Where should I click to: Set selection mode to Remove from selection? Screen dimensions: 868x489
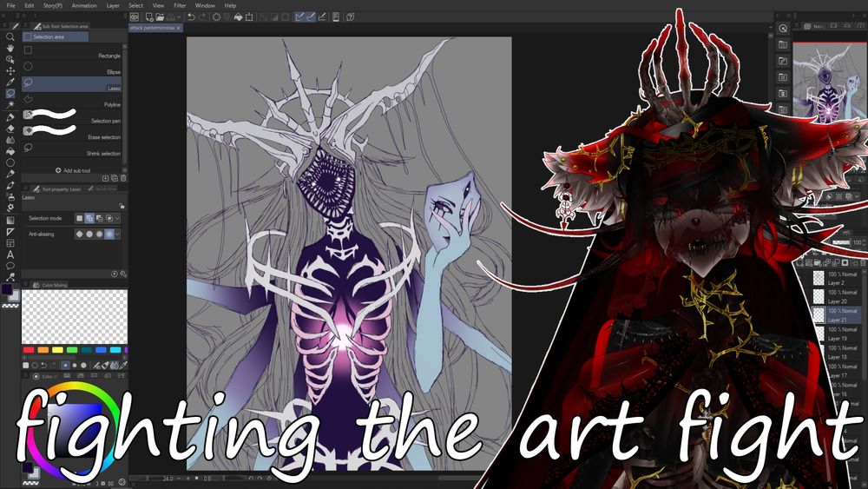(100, 219)
